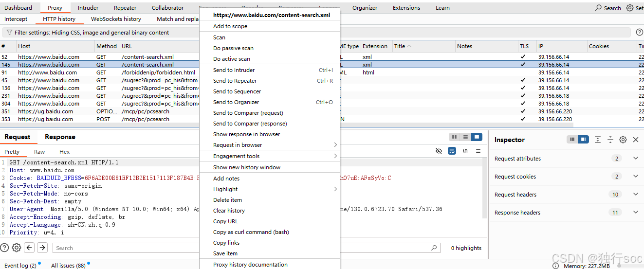Expand the Response headers section
This screenshot has height=269, width=644.
point(635,212)
